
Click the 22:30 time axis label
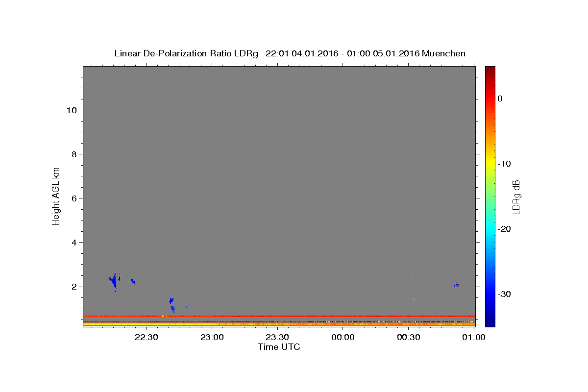147,337
